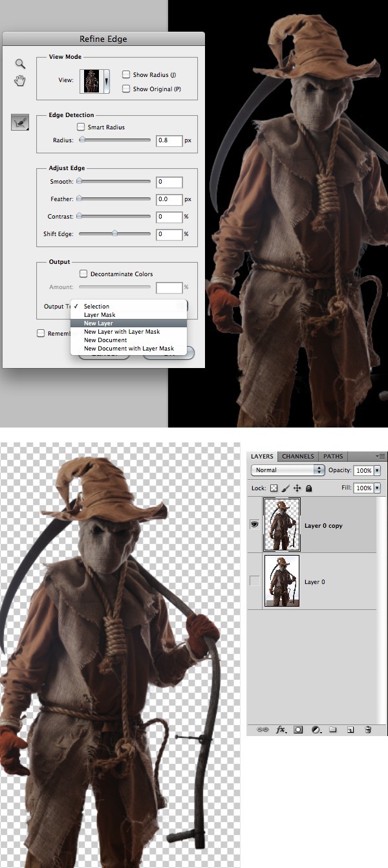The width and height of the screenshot is (388, 868).
Task: Click the Contrast slider handle
Action: point(80,216)
